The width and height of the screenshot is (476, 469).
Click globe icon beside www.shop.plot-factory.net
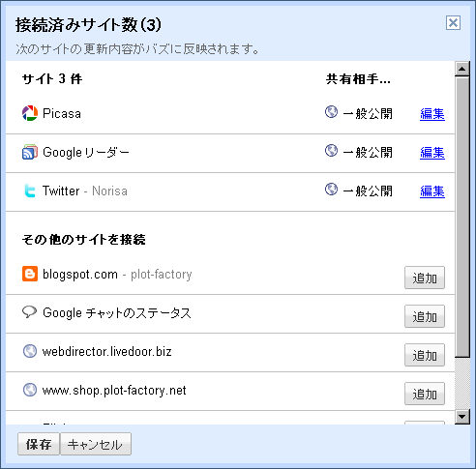(x=30, y=390)
